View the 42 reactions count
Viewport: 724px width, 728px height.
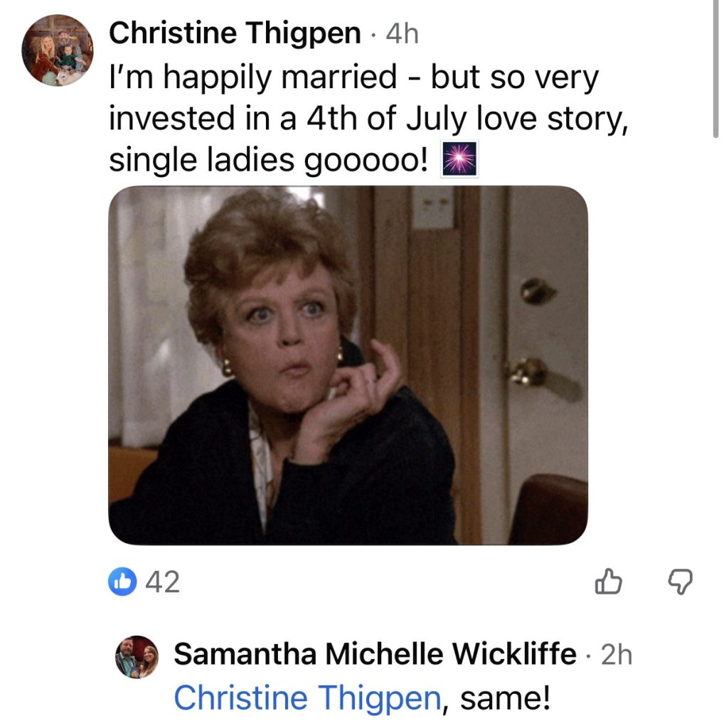(x=163, y=582)
